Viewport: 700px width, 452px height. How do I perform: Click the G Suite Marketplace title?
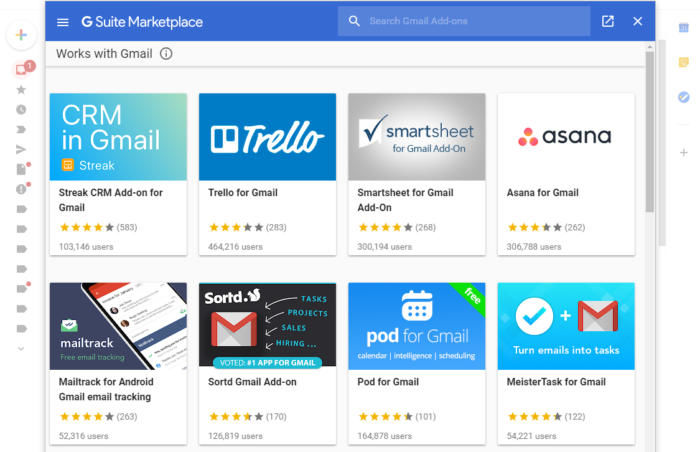[142, 22]
